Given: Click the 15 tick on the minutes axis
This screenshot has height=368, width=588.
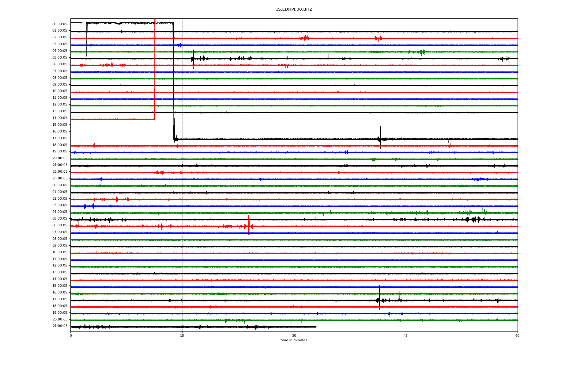Looking at the screenshot, I should pos(182,335).
